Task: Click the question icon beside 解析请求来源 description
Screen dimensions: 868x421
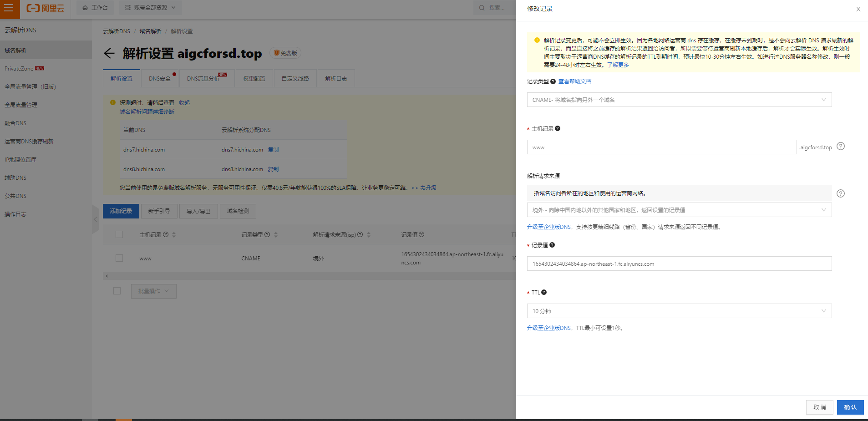Action: (841, 193)
